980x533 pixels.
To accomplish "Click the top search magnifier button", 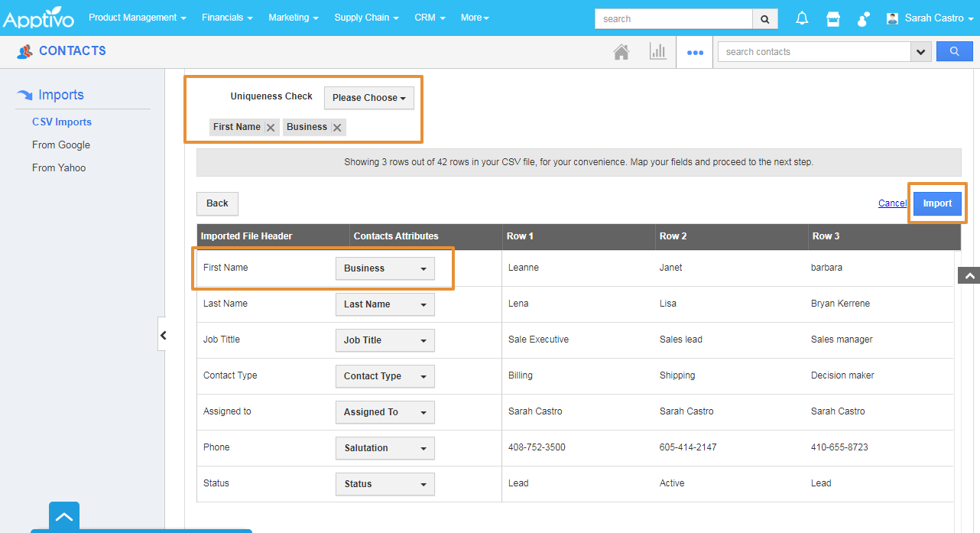I will [x=765, y=19].
